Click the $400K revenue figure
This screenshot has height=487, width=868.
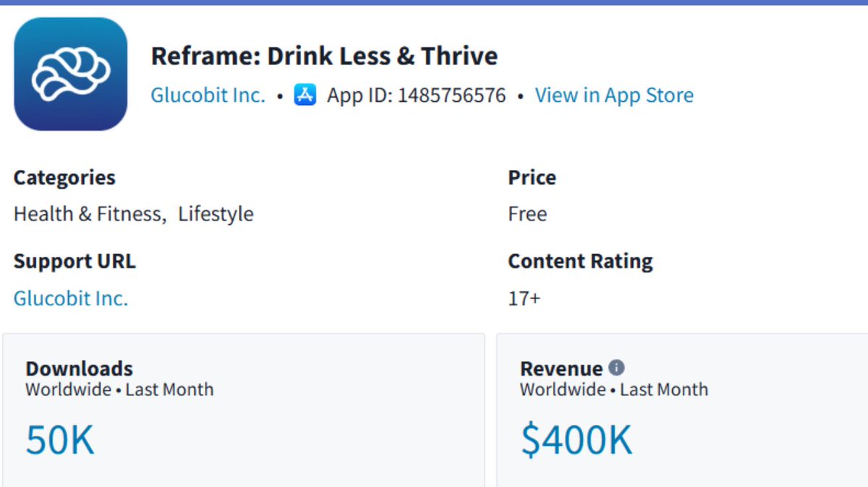click(x=576, y=440)
